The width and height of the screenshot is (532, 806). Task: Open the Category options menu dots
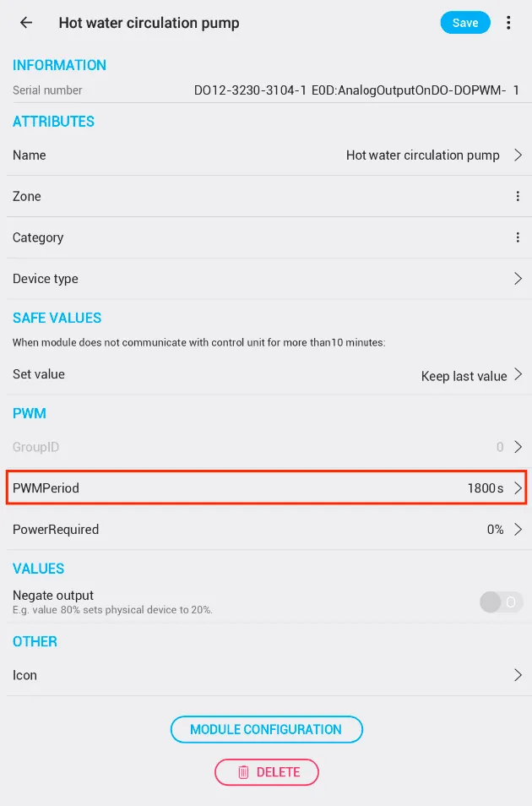[518, 237]
